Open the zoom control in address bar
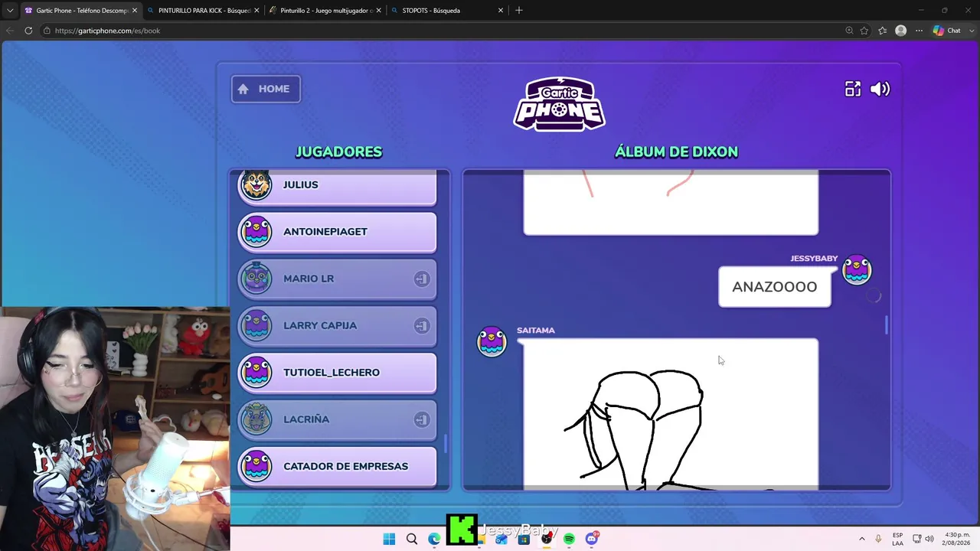The width and height of the screenshot is (980, 551). point(849,31)
